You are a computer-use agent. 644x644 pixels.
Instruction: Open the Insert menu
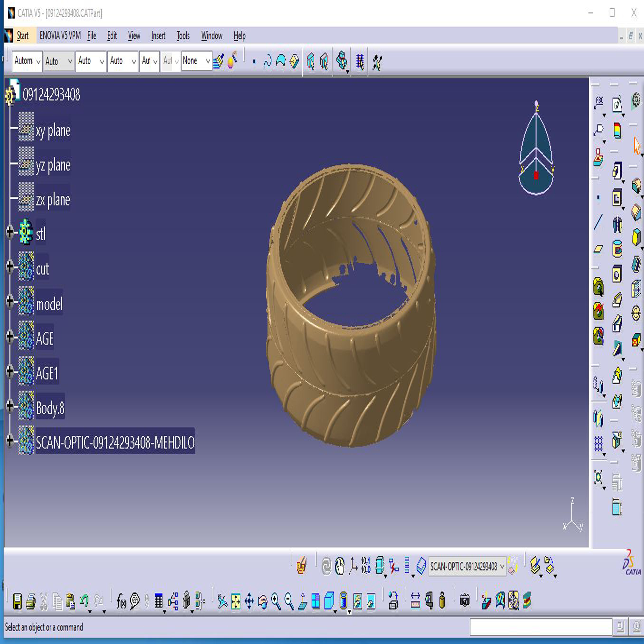click(158, 36)
